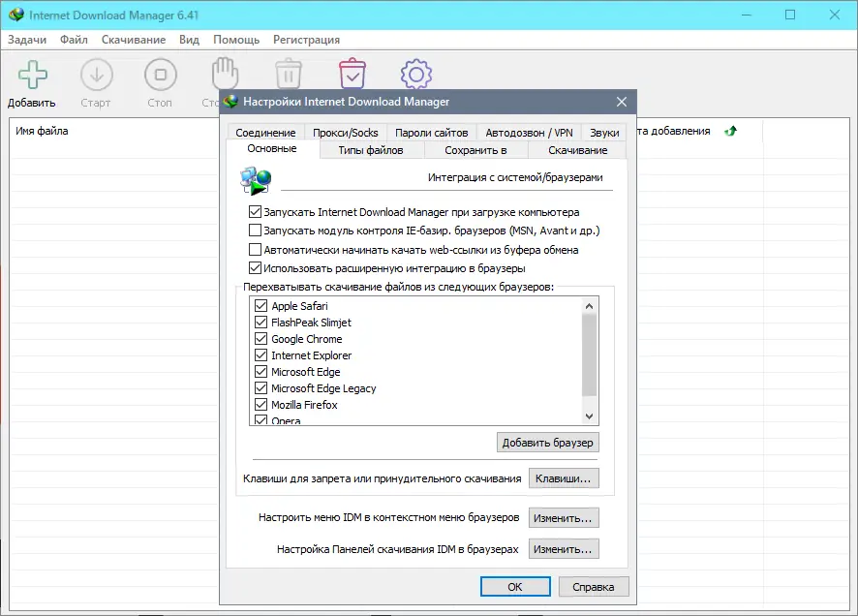Image resolution: width=858 pixels, height=616 pixels.
Task: Click the Имя файла column header
Action: 43,131
